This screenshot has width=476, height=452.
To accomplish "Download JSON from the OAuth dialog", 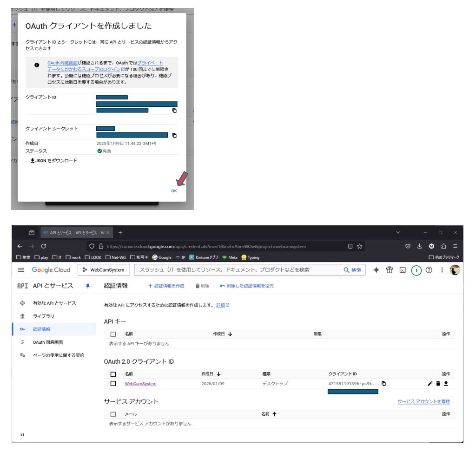I will (54, 160).
